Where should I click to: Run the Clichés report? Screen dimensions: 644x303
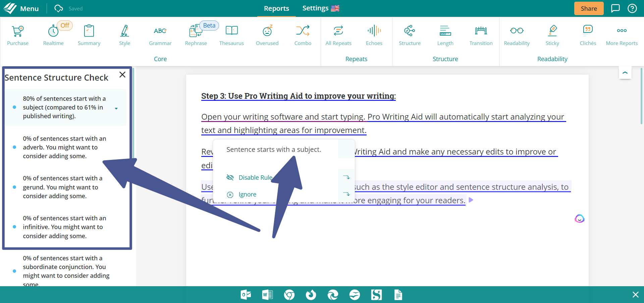tap(588, 35)
